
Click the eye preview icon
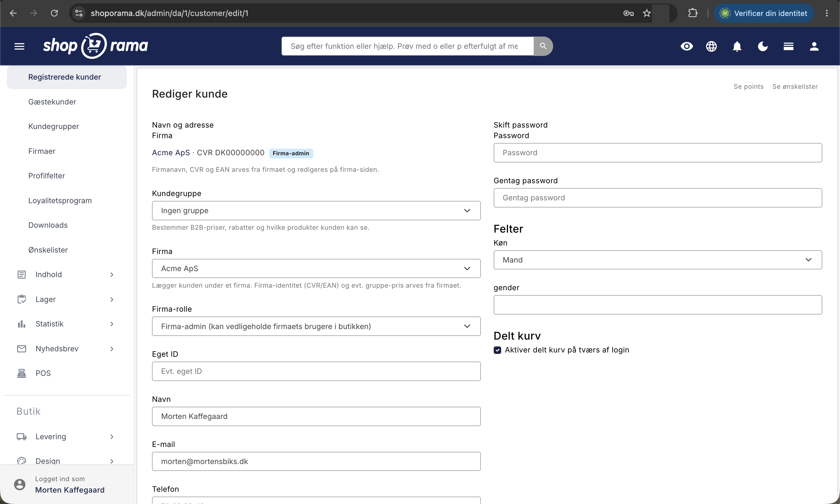point(686,46)
